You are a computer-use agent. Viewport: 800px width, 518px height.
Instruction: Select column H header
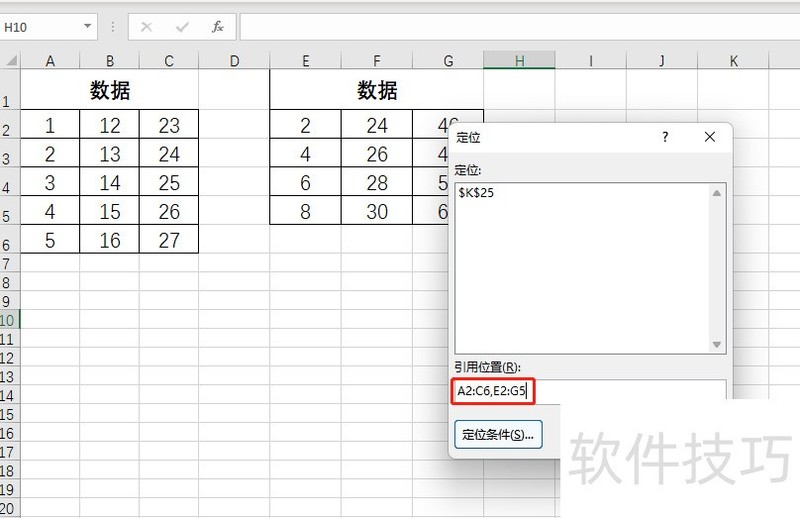519,61
